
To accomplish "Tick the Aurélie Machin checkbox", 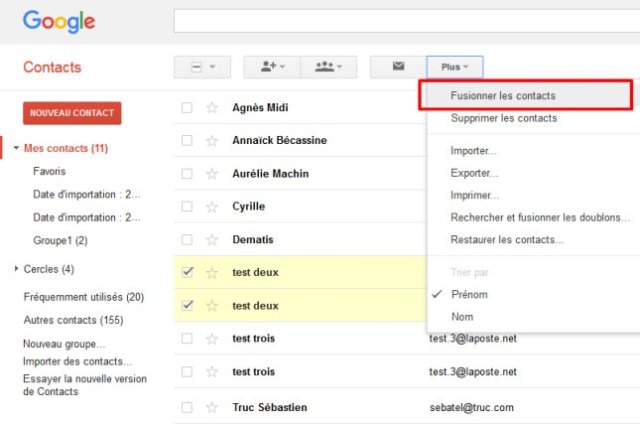I will coord(187,173).
